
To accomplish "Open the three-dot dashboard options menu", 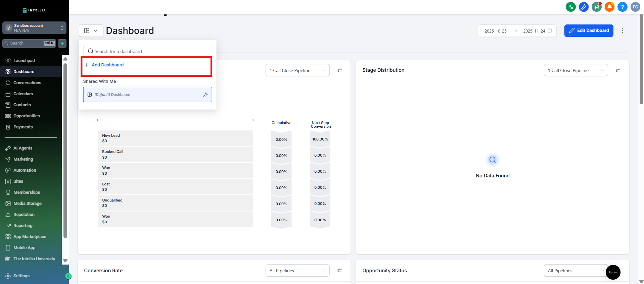I will (x=623, y=31).
